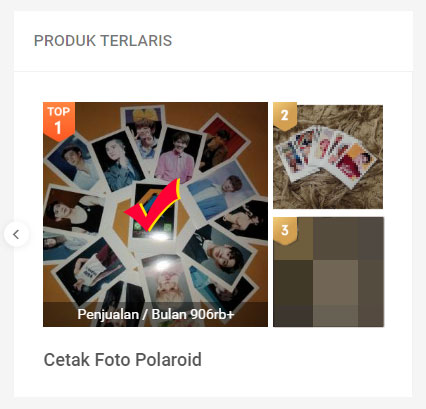The height and width of the screenshot is (409, 426).
Task: Click the polaroid of person in blue striped shirt
Action: [221, 191]
